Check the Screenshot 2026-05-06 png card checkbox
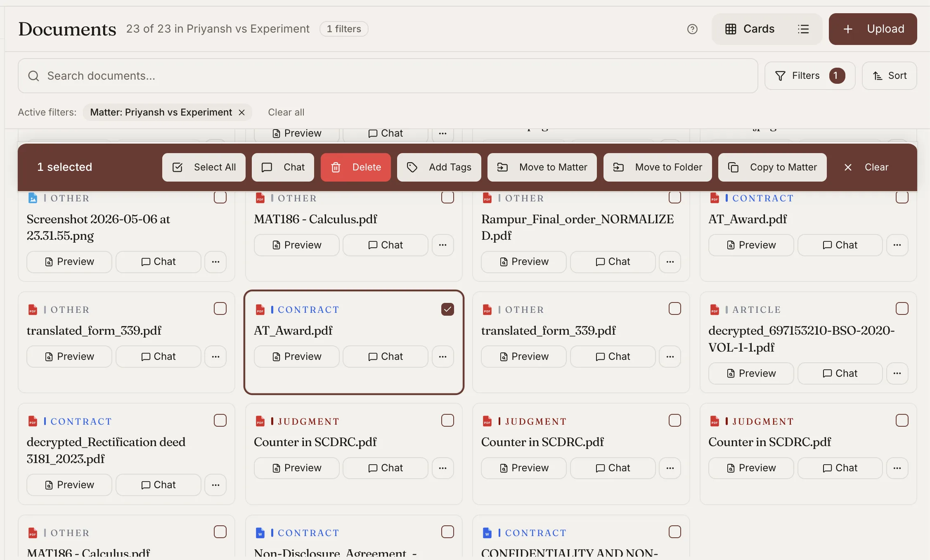The height and width of the screenshot is (560, 930). (220, 197)
